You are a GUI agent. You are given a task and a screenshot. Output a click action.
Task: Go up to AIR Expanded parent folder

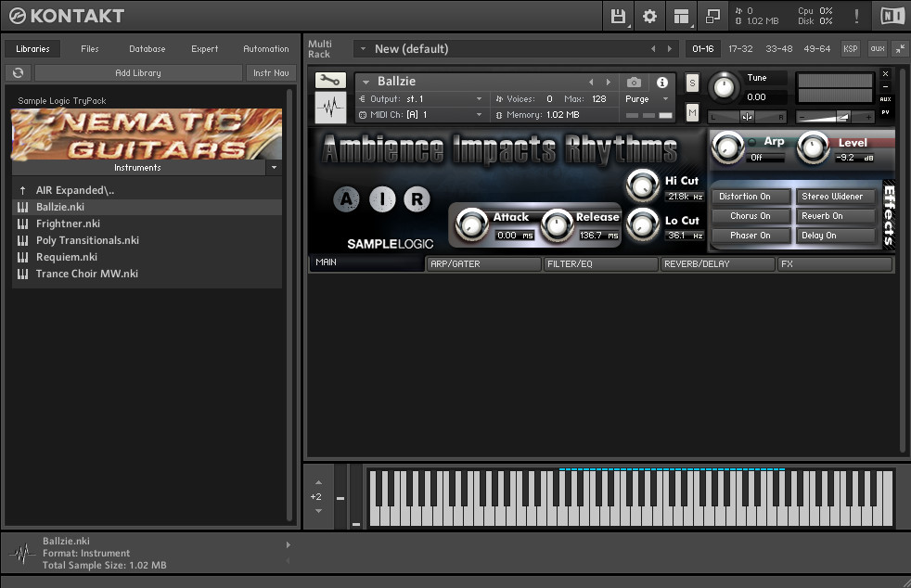(x=75, y=190)
